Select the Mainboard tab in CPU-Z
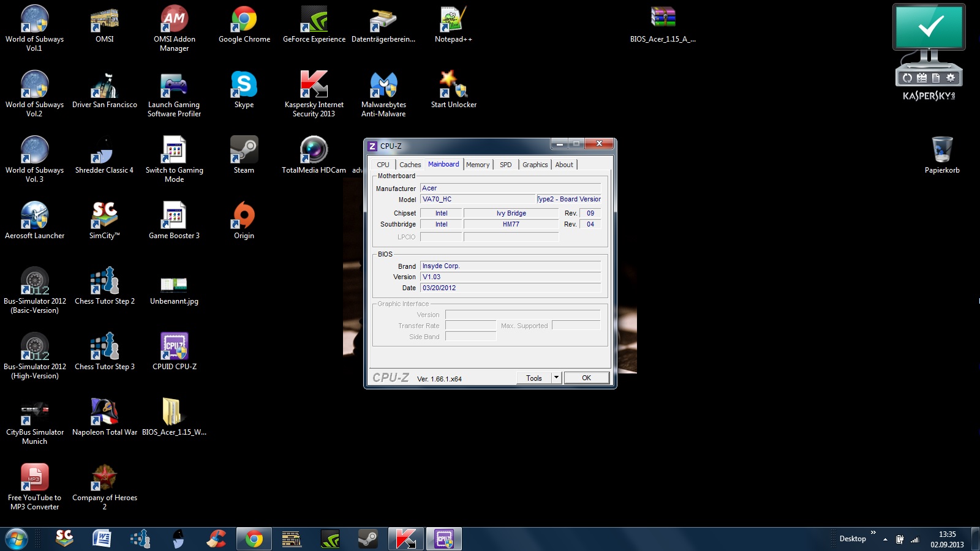This screenshot has height=551, width=980. pyautogui.click(x=443, y=164)
